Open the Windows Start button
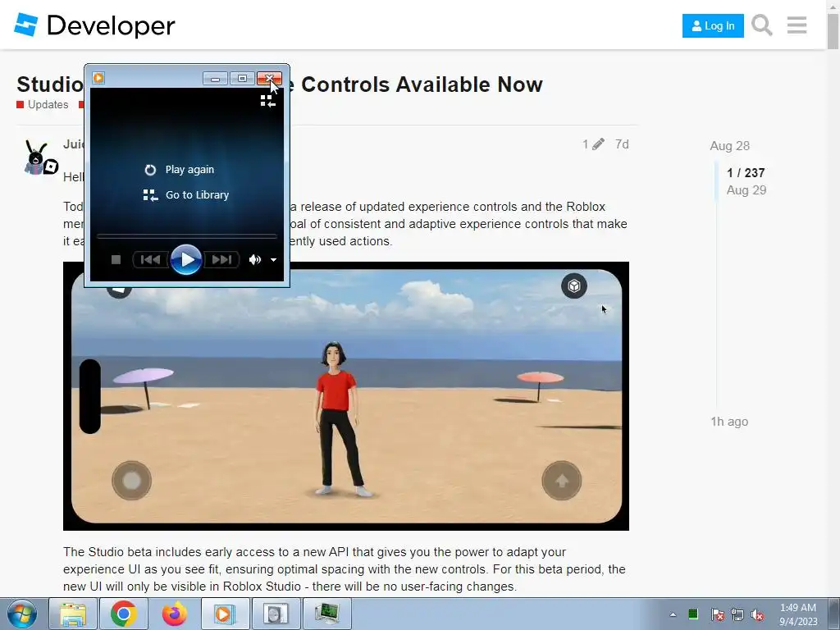 21,614
